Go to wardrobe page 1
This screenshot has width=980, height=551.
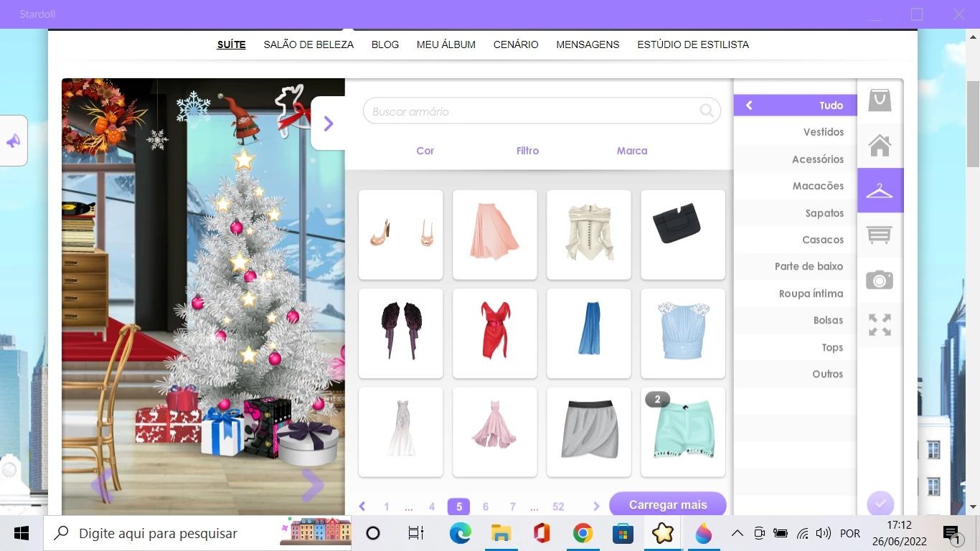coord(387,507)
